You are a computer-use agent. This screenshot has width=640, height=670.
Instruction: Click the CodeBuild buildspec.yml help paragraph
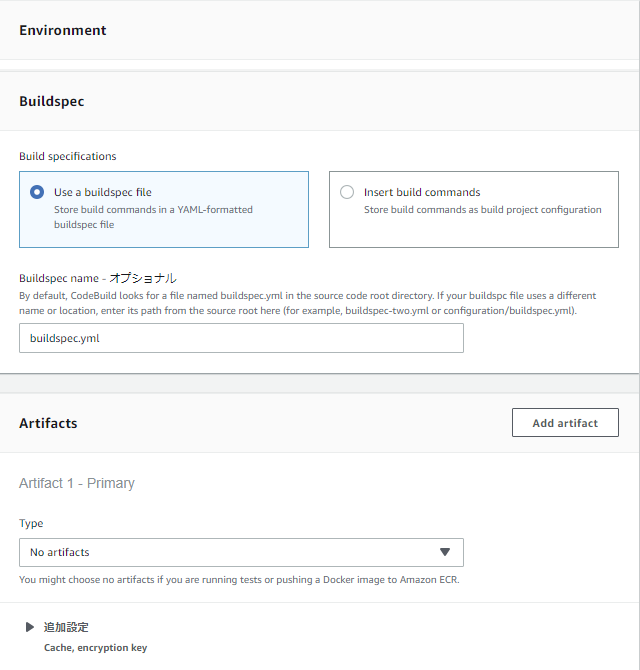(x=307, y=303)
